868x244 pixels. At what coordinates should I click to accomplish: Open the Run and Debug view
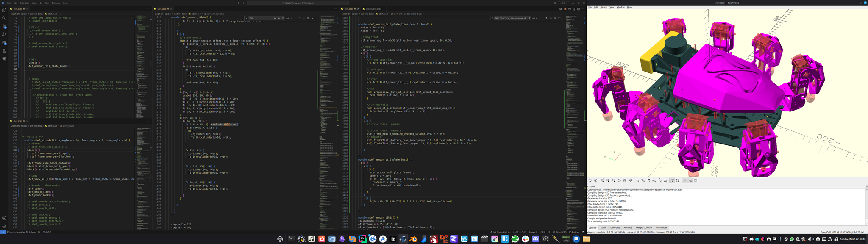point(4,34)
